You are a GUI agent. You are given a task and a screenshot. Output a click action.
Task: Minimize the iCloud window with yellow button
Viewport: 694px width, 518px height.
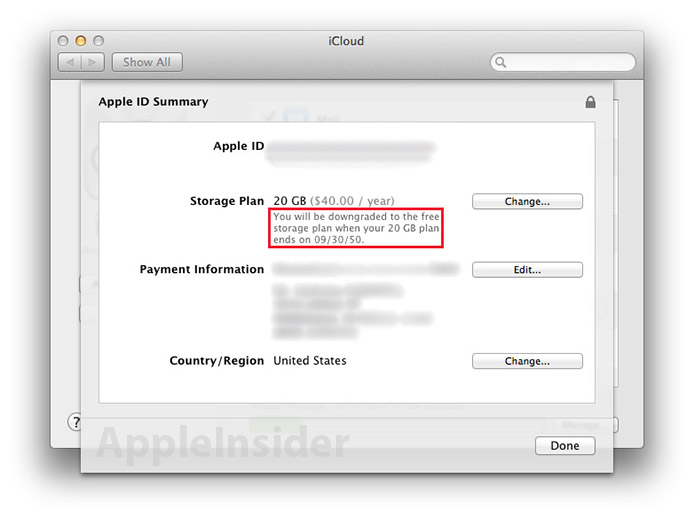[81, 41]
